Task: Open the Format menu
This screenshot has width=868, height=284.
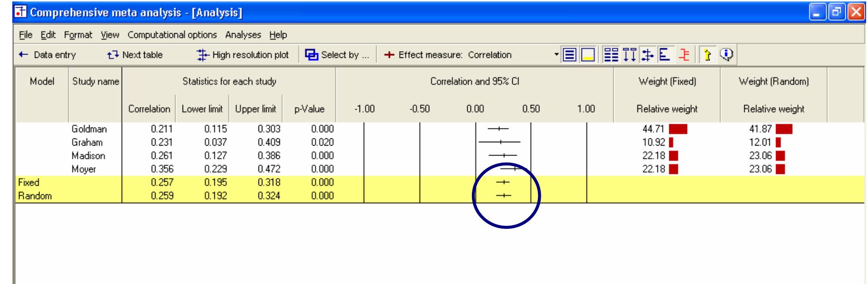Action: [x=78, y=35]
